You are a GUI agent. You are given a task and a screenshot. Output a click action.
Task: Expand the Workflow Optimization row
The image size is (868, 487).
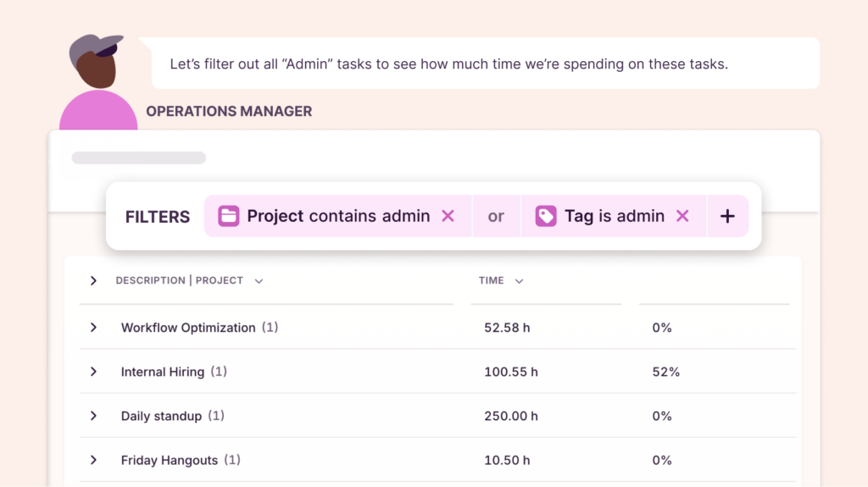(x=93, y=328)
